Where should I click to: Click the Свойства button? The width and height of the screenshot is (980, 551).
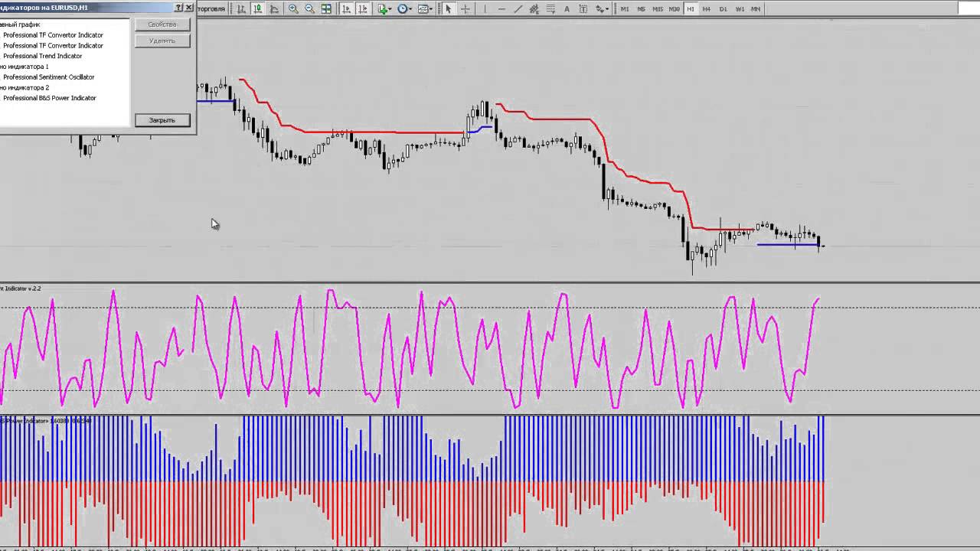pos(162,24)
